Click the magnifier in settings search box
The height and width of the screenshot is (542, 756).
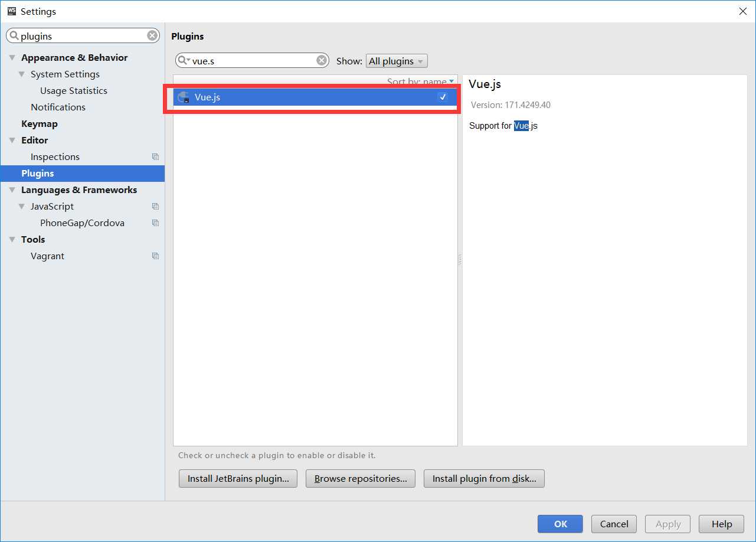tap(14, 36)
